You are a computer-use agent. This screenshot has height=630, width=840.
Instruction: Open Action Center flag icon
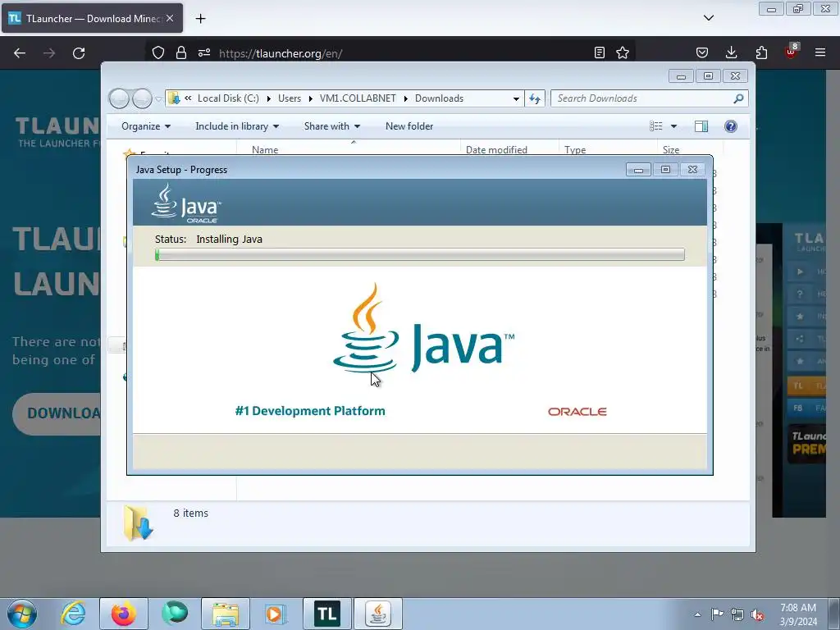tap(717, 614)
